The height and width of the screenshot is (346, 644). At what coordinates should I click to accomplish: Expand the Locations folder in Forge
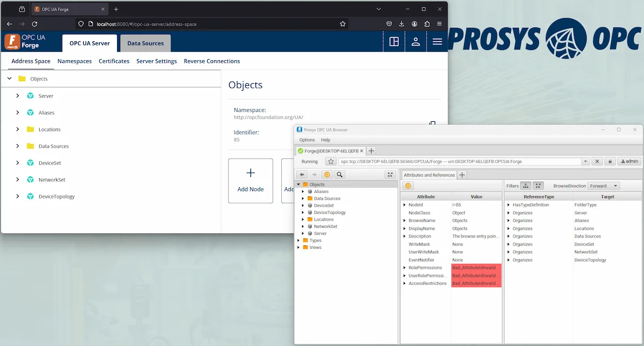click(18, 129)
